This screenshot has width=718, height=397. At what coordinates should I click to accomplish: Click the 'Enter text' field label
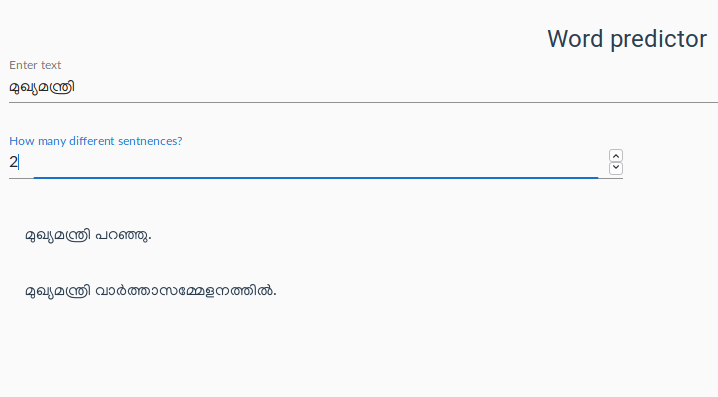coord(35,65)
